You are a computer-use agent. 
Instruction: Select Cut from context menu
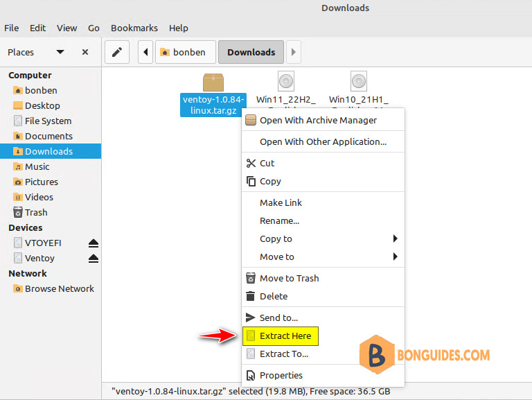click(x=323, y=164)
